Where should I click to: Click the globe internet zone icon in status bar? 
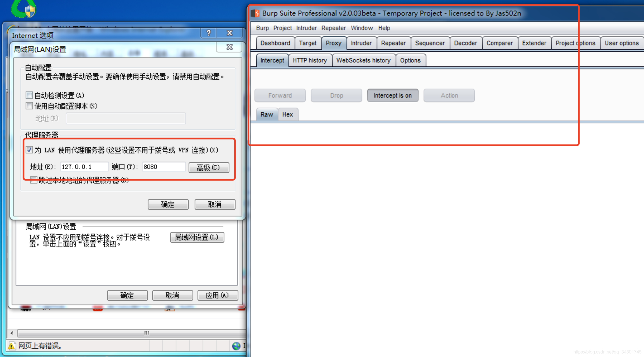(x=236, y=346)
